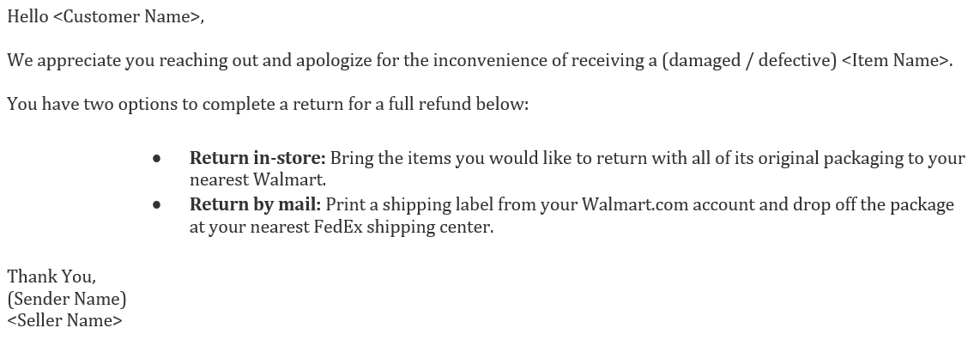Click the <Customer Name> placeholder in greeting

point(126,17)
